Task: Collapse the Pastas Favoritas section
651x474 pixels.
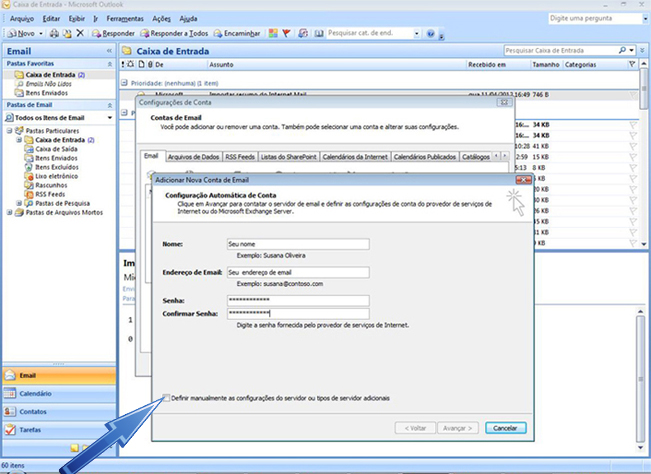Action: tap(110, 64)
